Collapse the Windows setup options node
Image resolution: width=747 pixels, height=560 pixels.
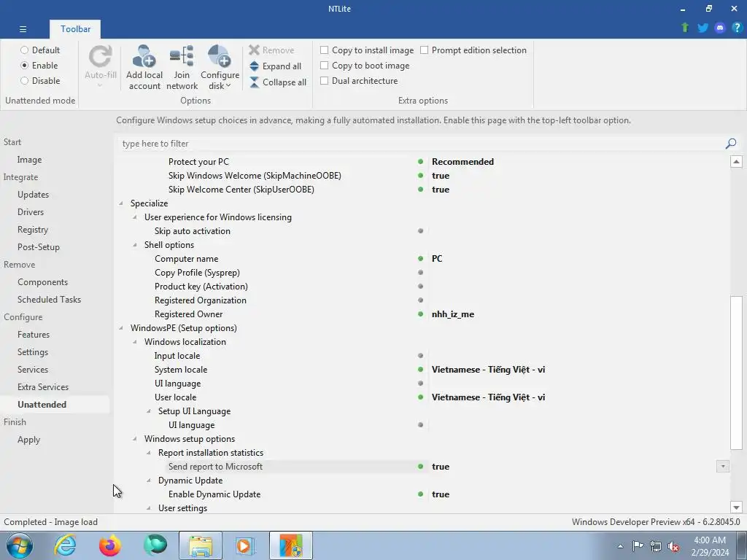tap(135, 439)
